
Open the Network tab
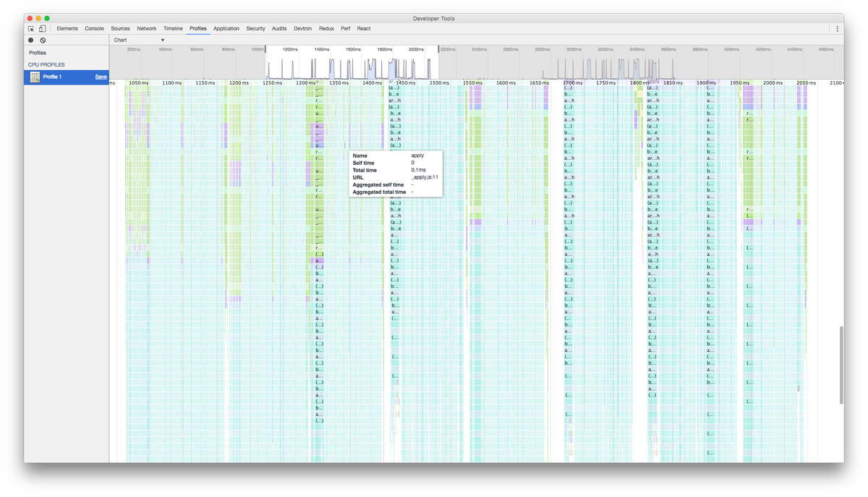coord(147,28)
